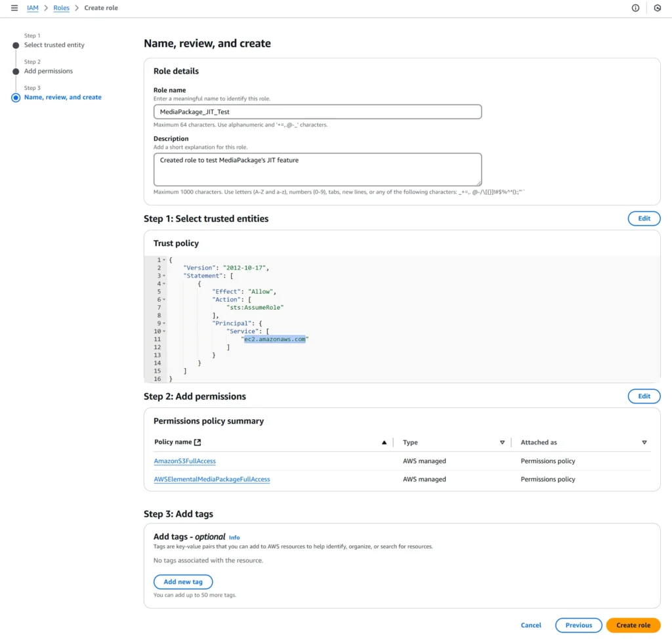
Task: Click into the Description text area
Action: [x=318, y=169]
